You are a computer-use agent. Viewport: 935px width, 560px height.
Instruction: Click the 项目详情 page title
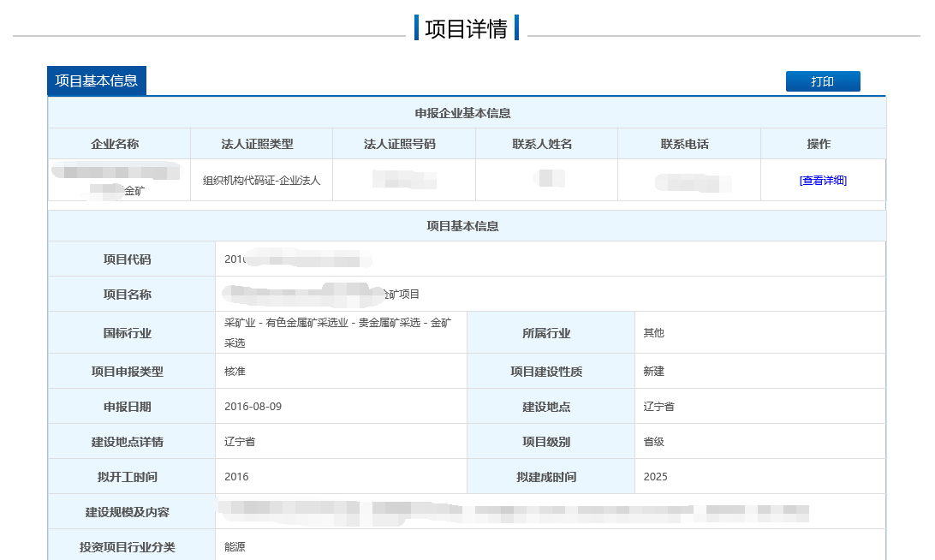[467, 28]
